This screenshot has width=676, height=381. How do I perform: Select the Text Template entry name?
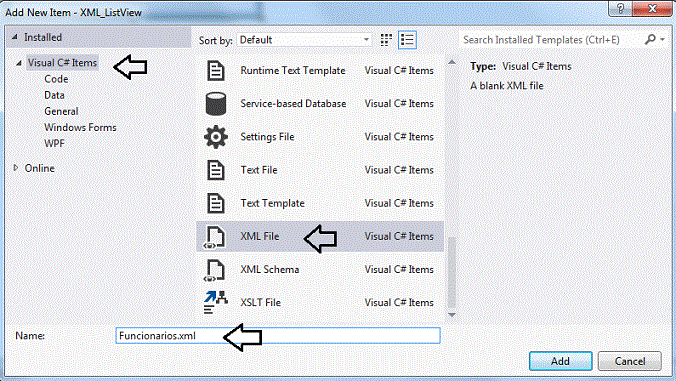pos(272,203)
